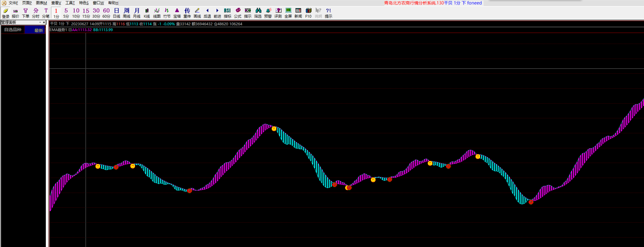Click the 评测 evaluation icon
This screenshot has height=247, width=644.
[x=278, y=13]
